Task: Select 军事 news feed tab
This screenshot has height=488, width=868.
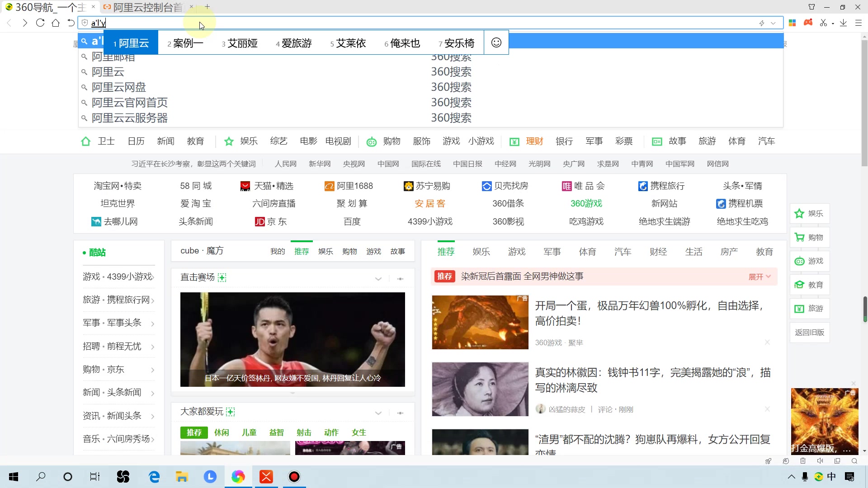Action: (552, 252)
